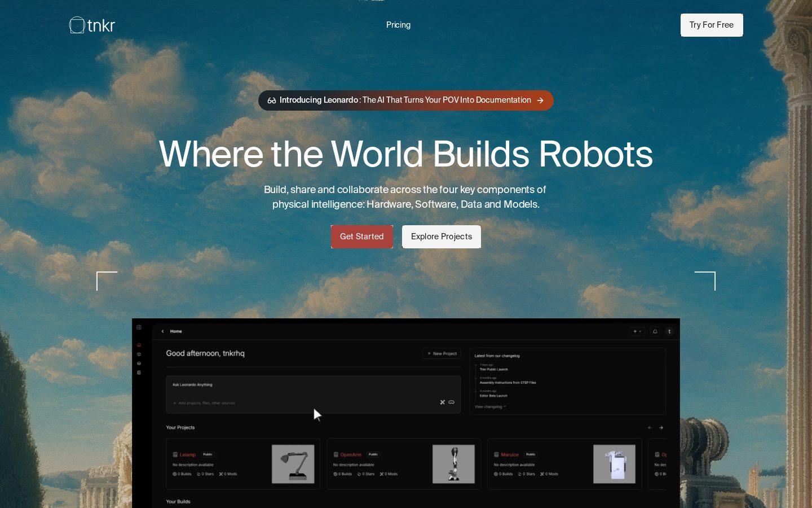
Task: Open the 'Editor Beta Launch' changelog entry
Action: coord(493,396)
